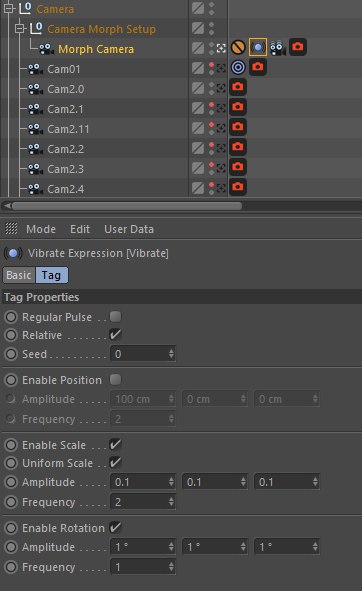Open the Mode menu
This screenshot has height=591, width=362.
[41, 229]
